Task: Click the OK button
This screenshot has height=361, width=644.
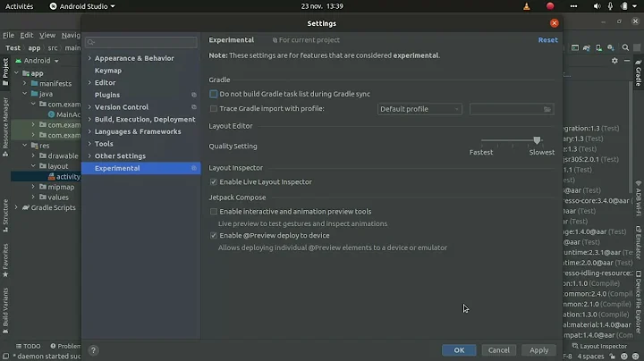Action: click(x=458, y=350)
